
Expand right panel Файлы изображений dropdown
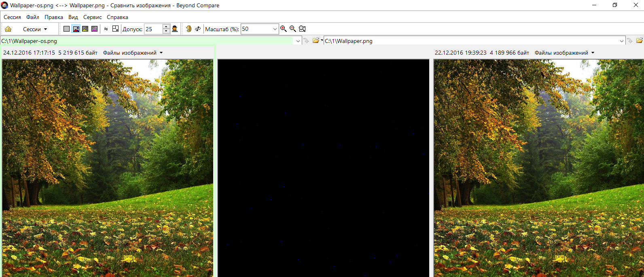click(x=564, y=53)
